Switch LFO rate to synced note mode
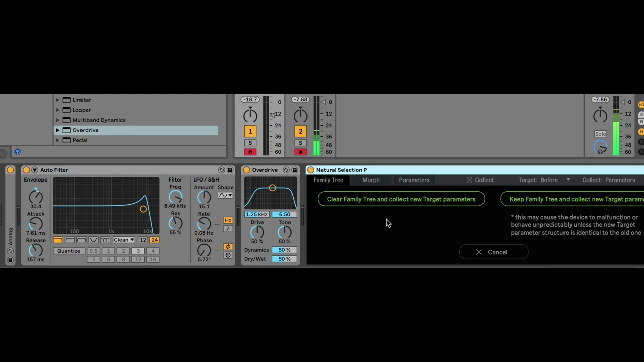 point(228,229)
